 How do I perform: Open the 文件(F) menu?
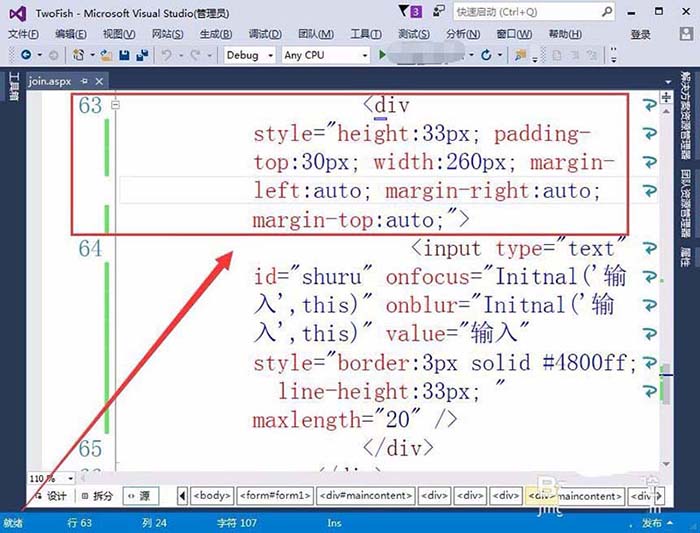click(x=23, y=34)
